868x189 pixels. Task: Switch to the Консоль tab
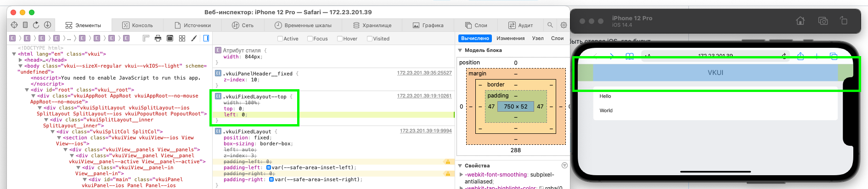click(x=137, y=25)
